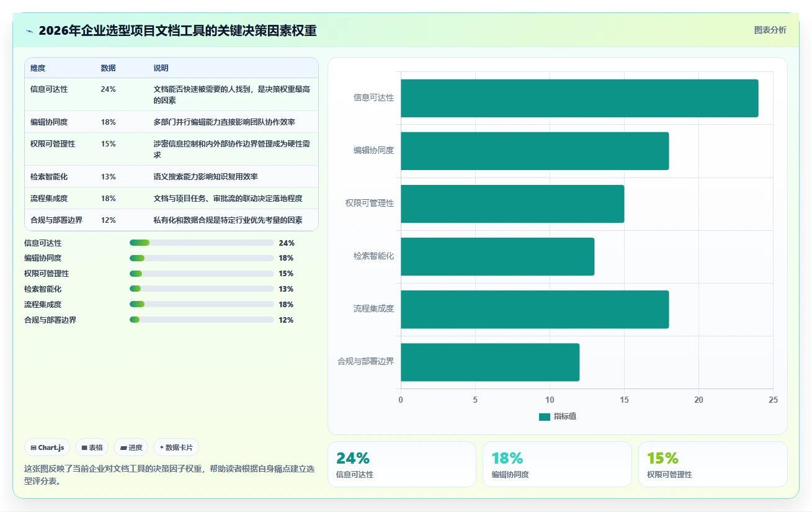Viewport: 812px width, 512px height.
Task: Click the 13% value in the table
Action: (108, 177)
